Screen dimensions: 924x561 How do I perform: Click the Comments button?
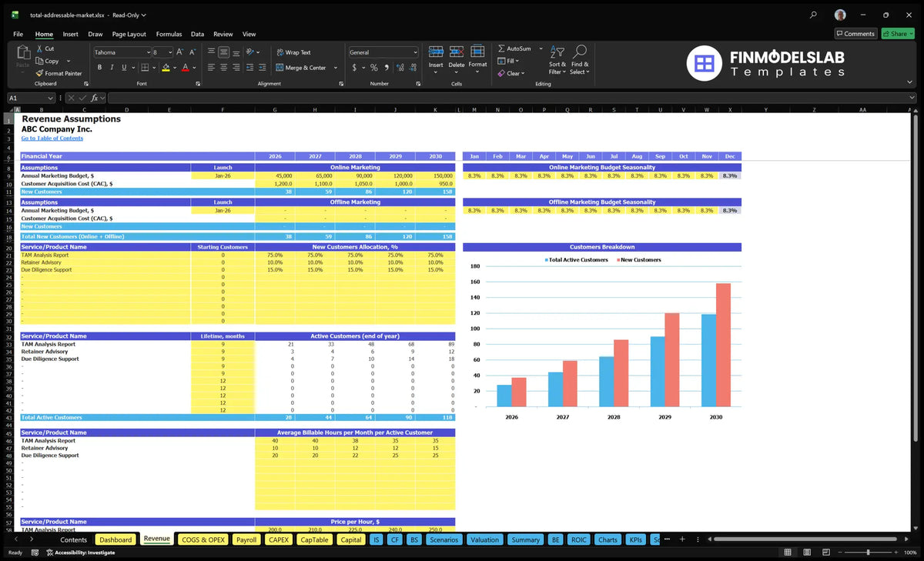click(x=855, y=34)
